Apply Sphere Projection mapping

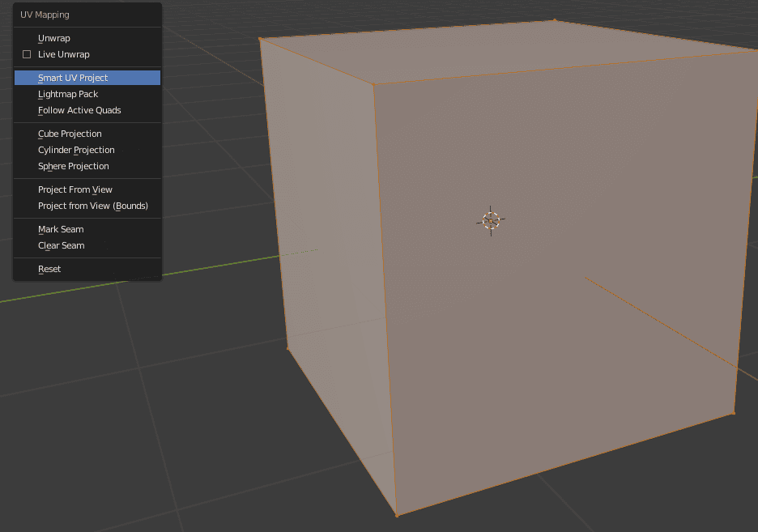click(x=75, y=166)
